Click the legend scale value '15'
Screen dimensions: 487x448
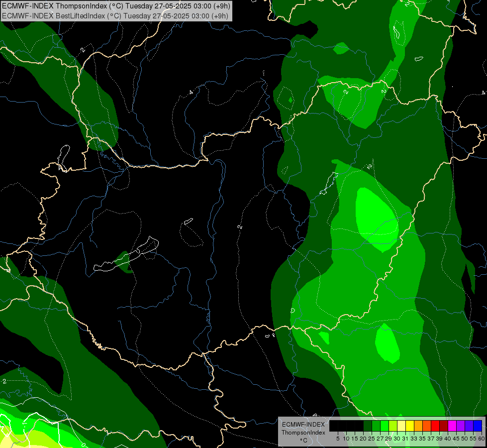355,439
